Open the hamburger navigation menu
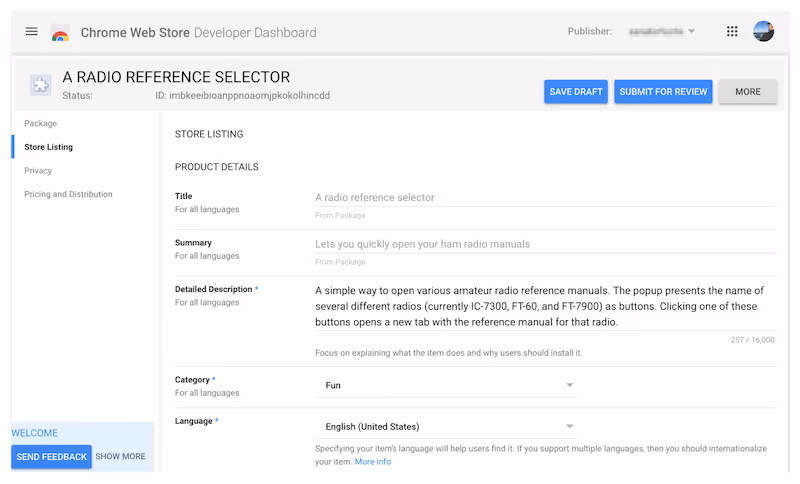 (x=31, y=32)
